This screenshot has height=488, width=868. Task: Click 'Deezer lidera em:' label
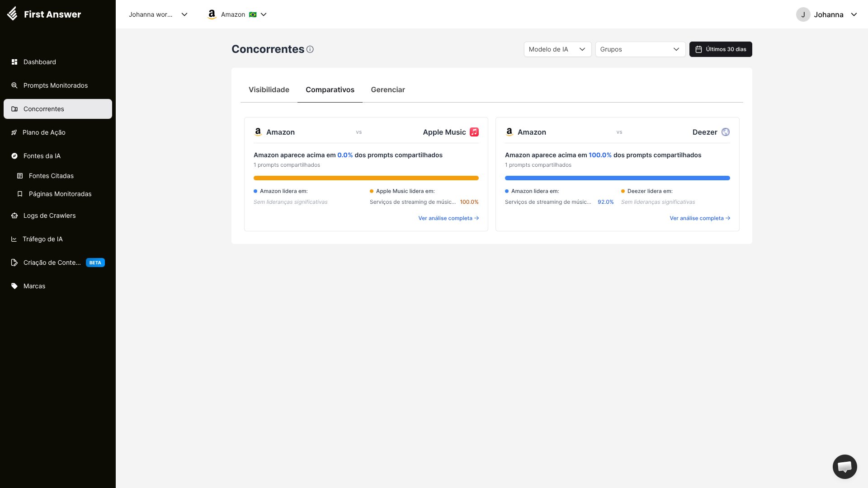[x=650, y=191]
